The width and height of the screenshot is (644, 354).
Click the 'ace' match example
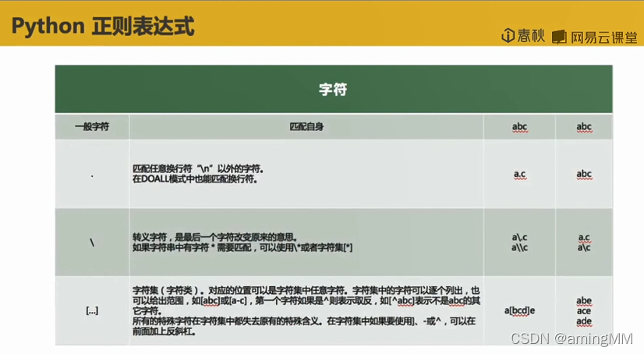584,311
